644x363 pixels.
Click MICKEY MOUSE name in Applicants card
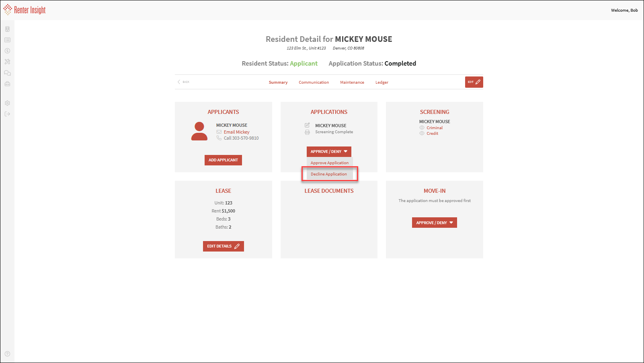232,125
